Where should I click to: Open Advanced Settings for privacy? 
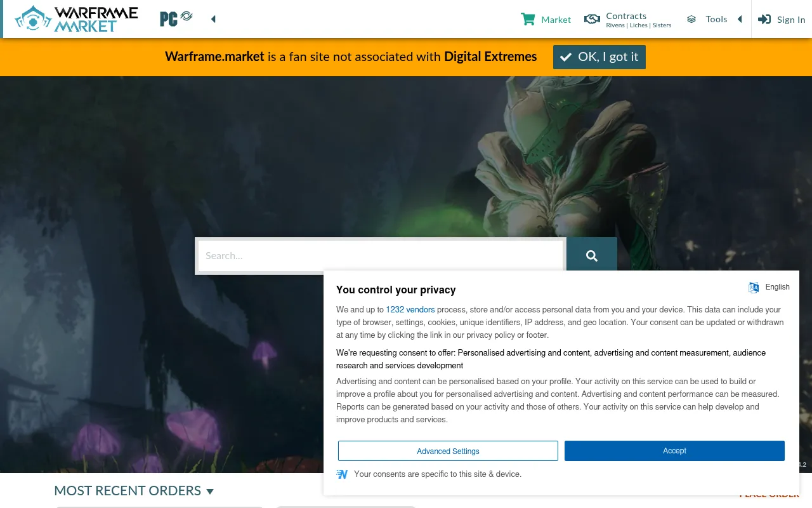pyautogui.click(x=448, y=451)
